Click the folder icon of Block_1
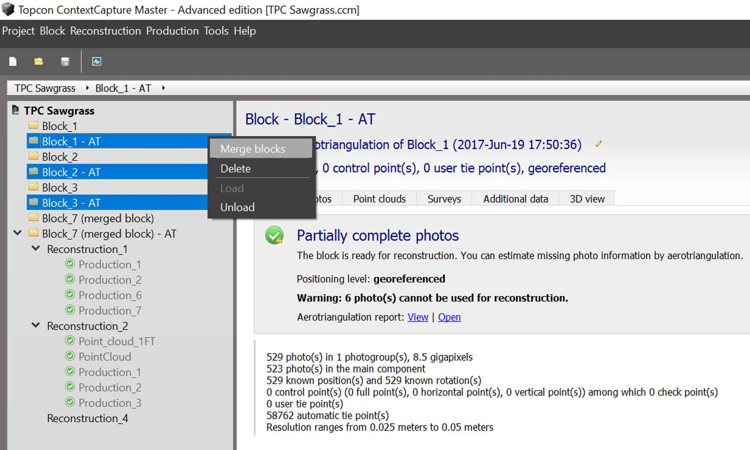This screenshot has height=450, width=750. pyautogui.click(x=33, y=125)
